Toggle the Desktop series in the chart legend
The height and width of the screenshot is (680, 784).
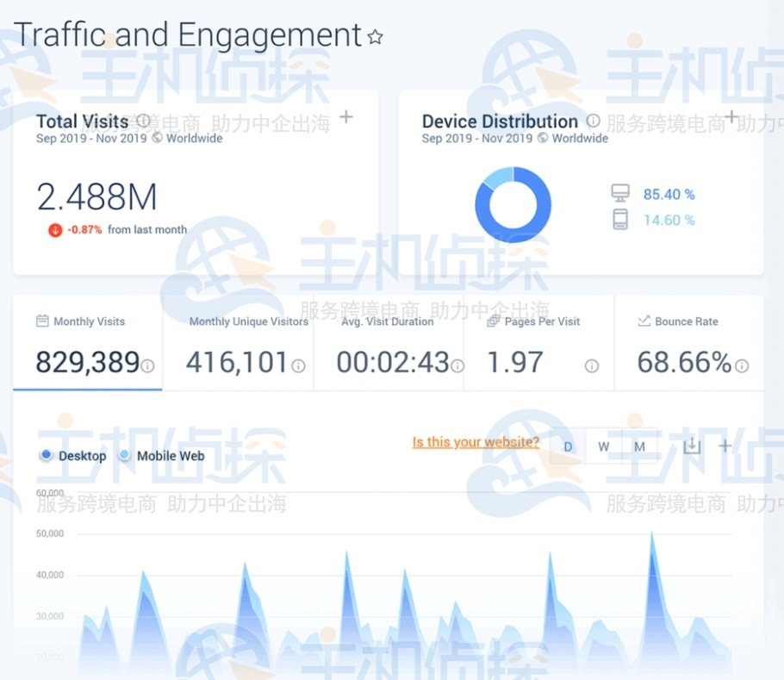pos(72,456)
